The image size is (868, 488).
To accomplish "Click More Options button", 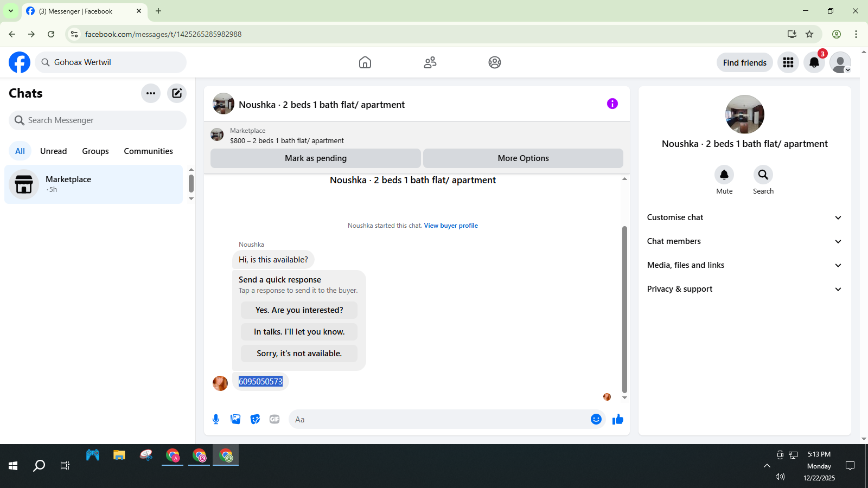I will [523, 158].
